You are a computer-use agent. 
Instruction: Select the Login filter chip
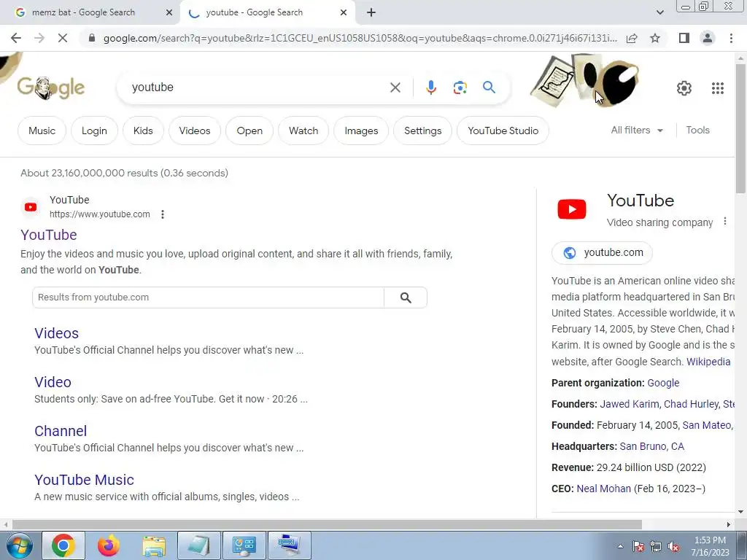coord(94,131)
